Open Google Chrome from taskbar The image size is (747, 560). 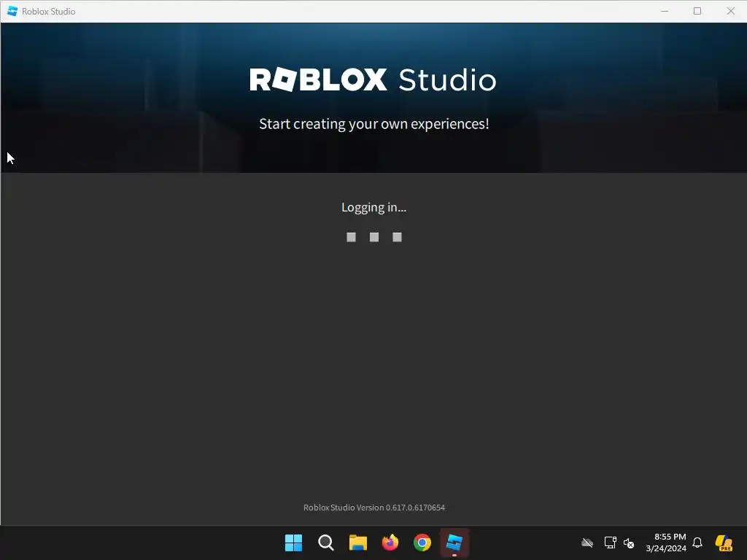422,542
